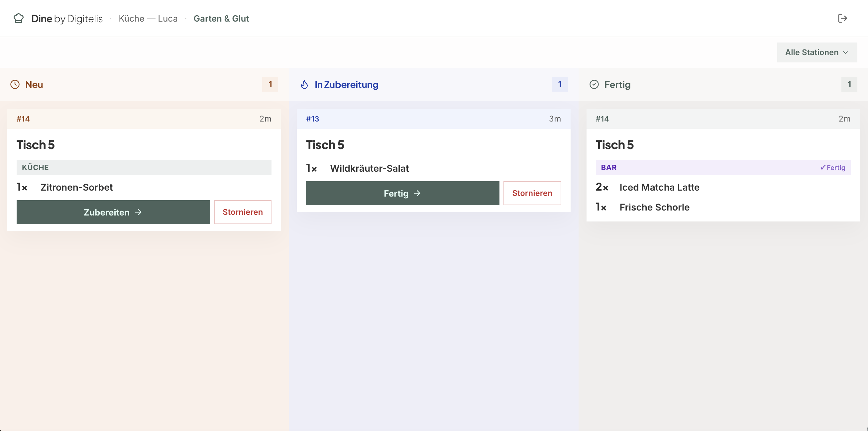The width and height of the screenshot is (868, 431).
Task: Click Tisch 5 heading in In Zubereitung card
Action: (x=325, y=145)
